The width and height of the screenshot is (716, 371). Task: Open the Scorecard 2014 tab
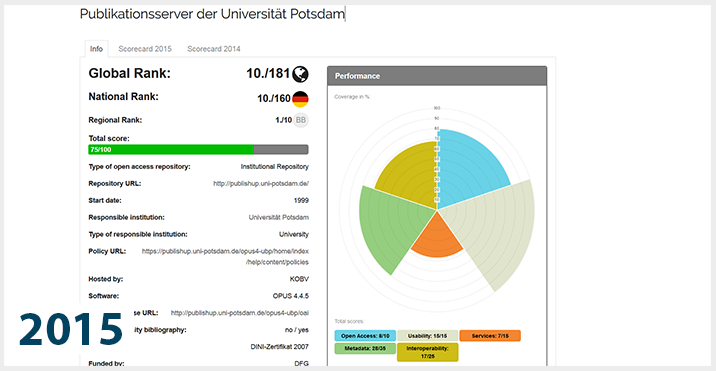tap(214, 49)
